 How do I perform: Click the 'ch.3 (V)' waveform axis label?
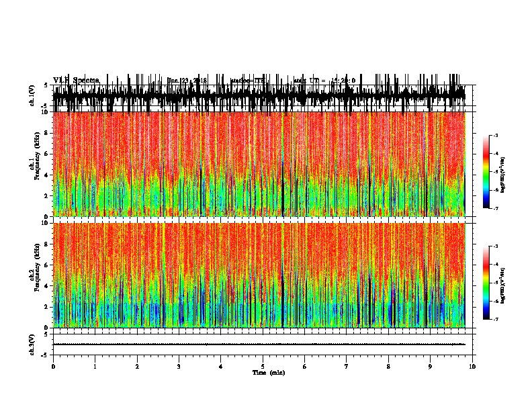click(x=32, y=345)
